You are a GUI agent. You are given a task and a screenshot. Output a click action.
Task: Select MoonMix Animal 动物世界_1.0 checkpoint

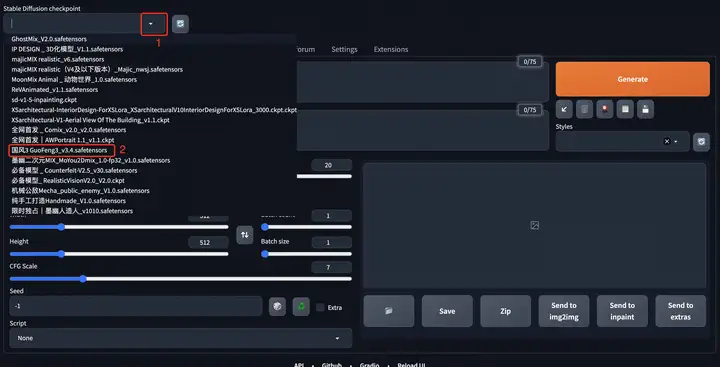pyautogui.click(x=74, y=79)
